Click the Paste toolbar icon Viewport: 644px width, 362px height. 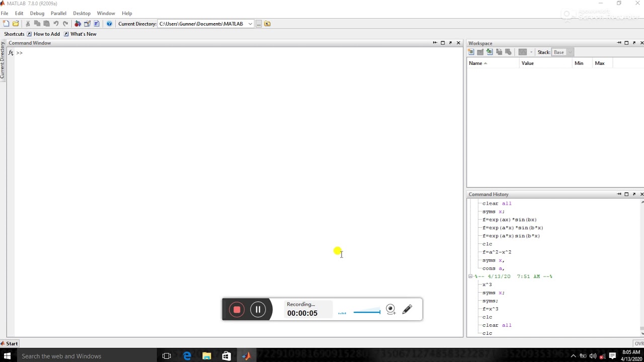coord(46,24)
